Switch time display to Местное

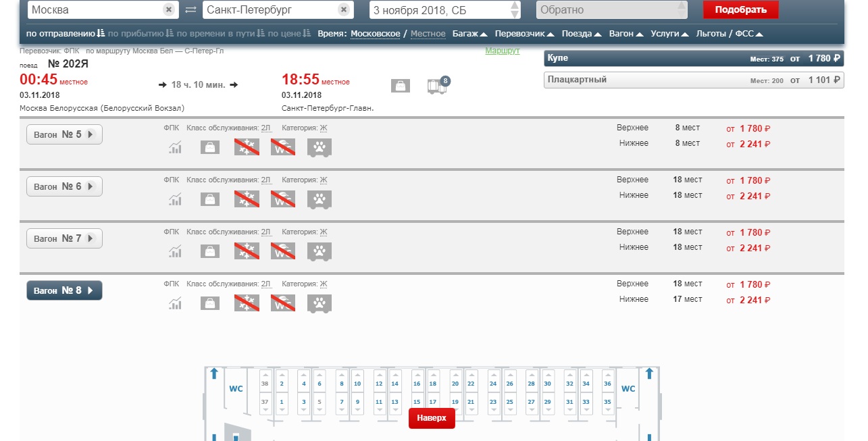pos(428,34)
